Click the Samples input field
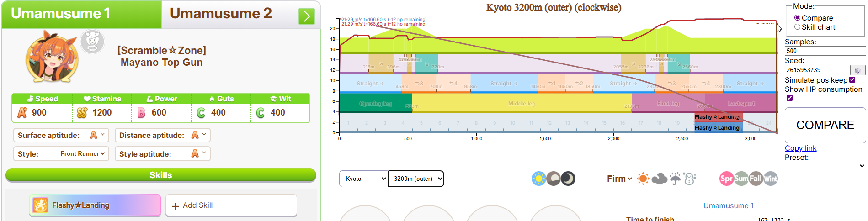The width and height of the screenshot is (868, 221). pos(825,51)
